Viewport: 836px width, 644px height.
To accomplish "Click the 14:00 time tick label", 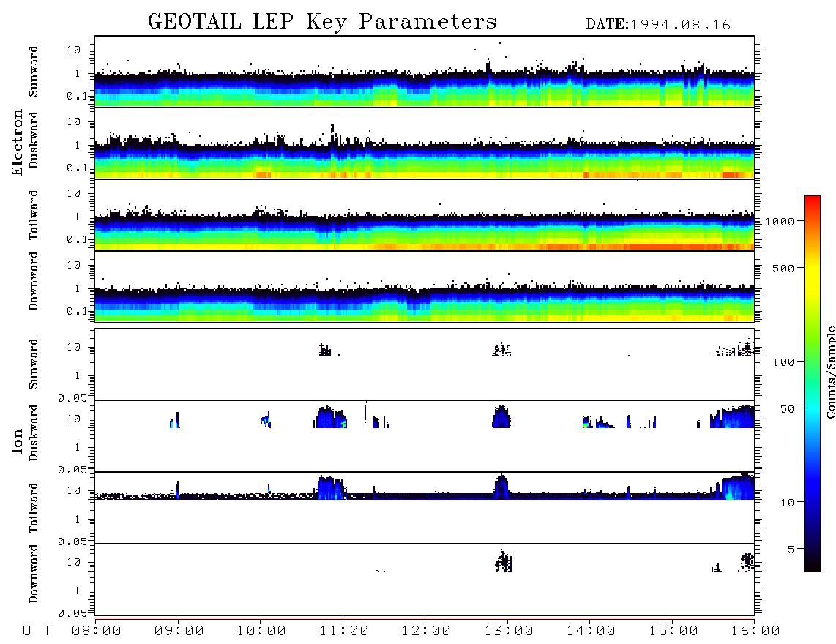I will coord(591,632).
